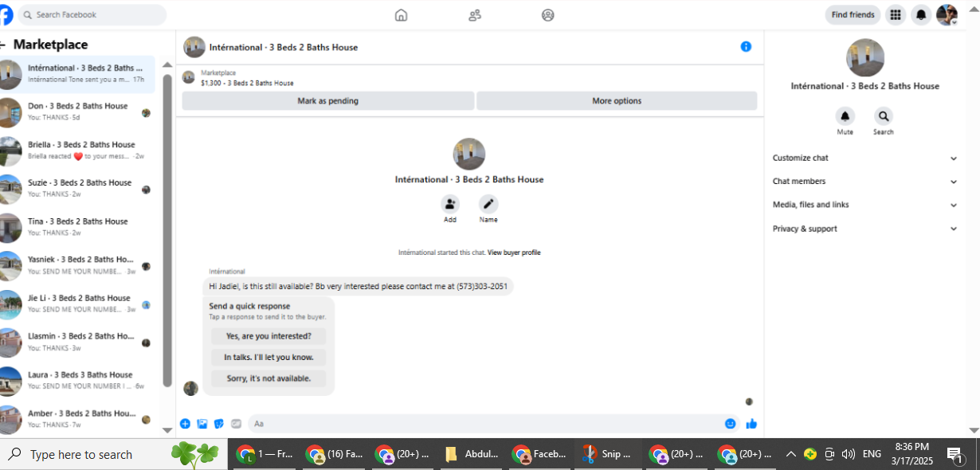Open the Laura · 3 Beds 3 Baths House conversation
This screenshot has height=470, width=980.
pos(77,381)
